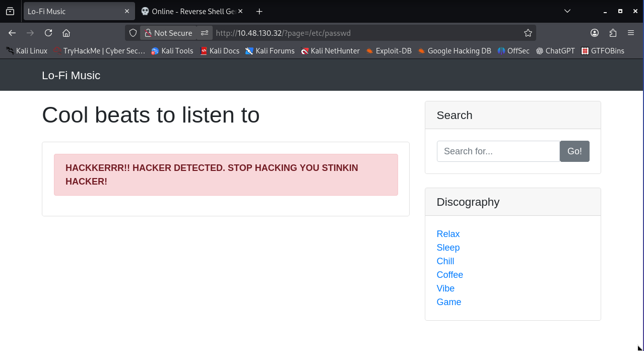Bookmark this page with the star icon
The height and width of the screenshot is (351, 644).
pos(528,33)
